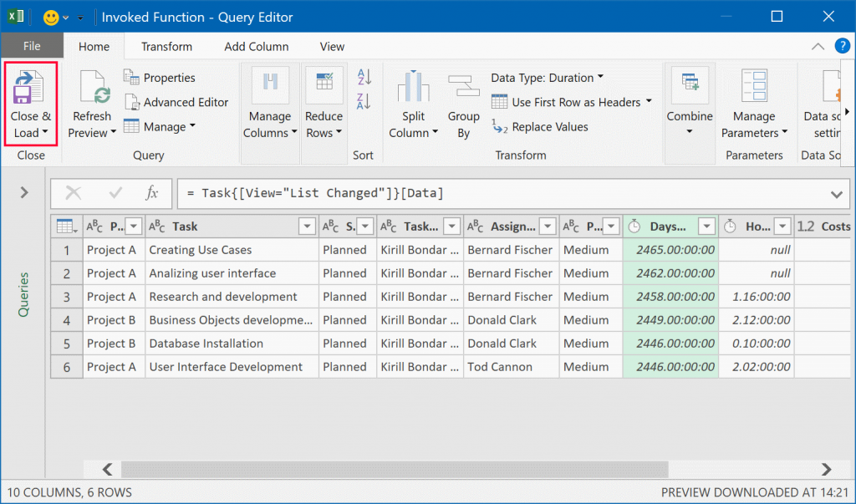Click the fx function icon
Screen dimensions: 856x504
pyautogui.click(x=152, y=193)
